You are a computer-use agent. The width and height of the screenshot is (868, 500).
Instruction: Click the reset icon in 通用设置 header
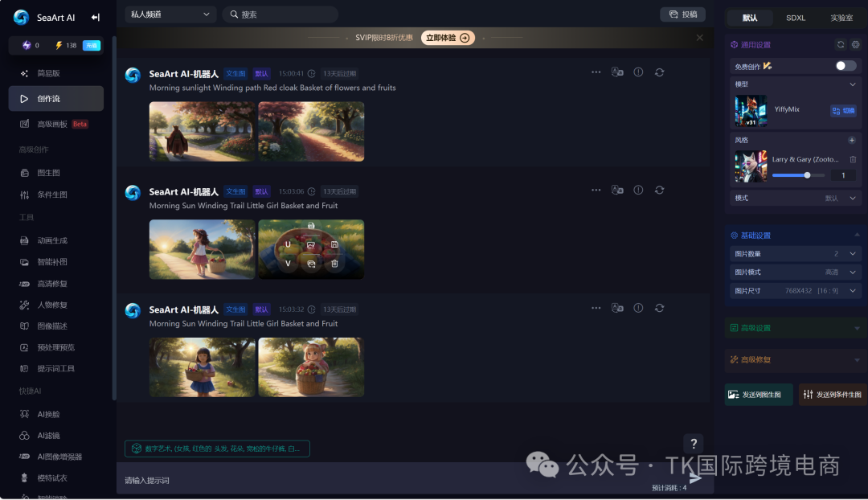[x=841, y=45]
